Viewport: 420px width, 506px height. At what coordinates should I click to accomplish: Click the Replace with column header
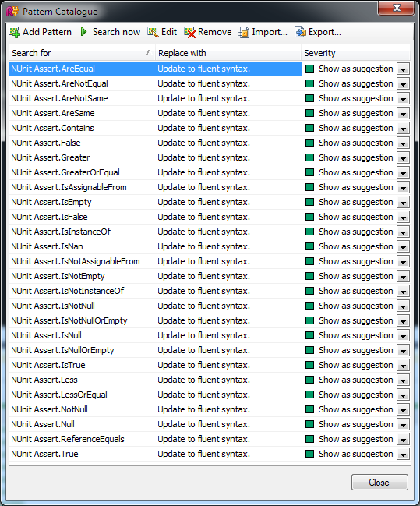pos(228,53)
